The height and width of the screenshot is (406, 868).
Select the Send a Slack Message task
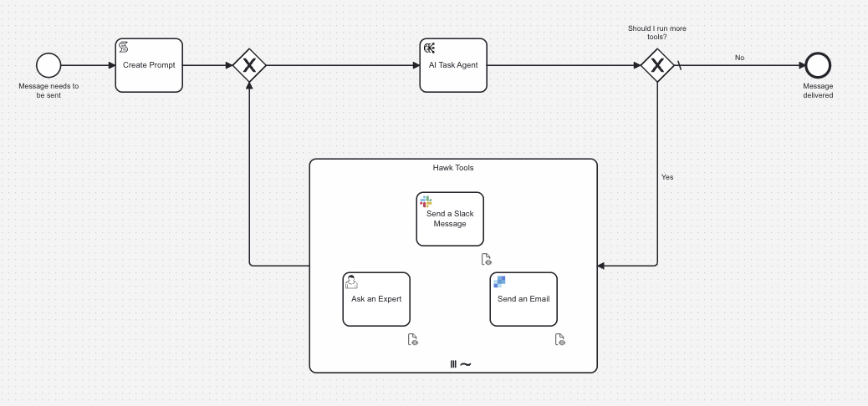pos(450,219)
